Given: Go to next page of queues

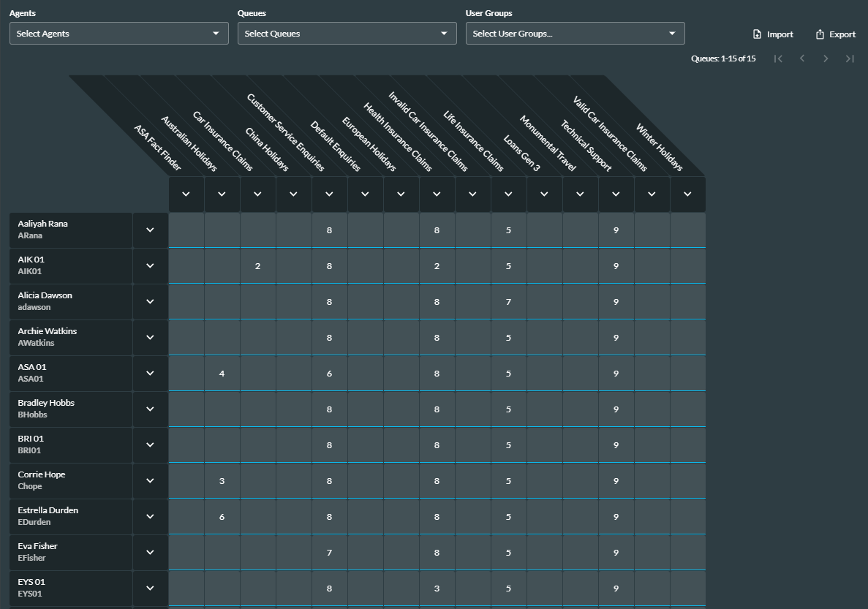Looking at the screenshot, I should tap(826, 58).
